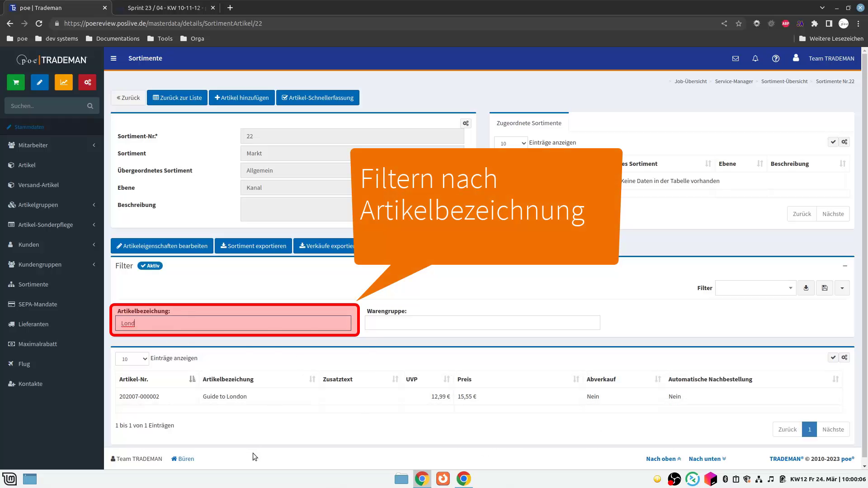This screenshot has height=488, width=868.
Task: Open Artikel in the sidebar
Action: click(52, 165)
